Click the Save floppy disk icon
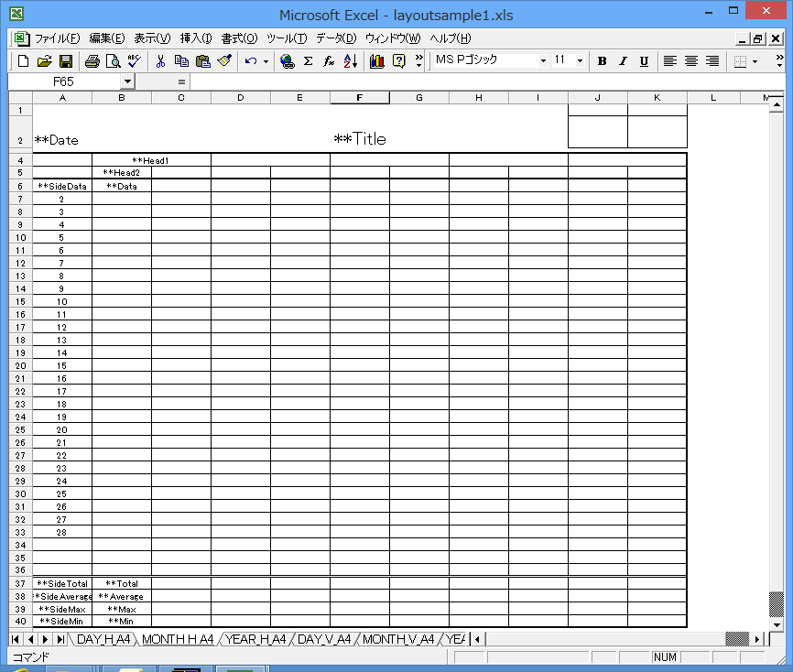The height and width of the screenshot is (672, 793). 66,61
